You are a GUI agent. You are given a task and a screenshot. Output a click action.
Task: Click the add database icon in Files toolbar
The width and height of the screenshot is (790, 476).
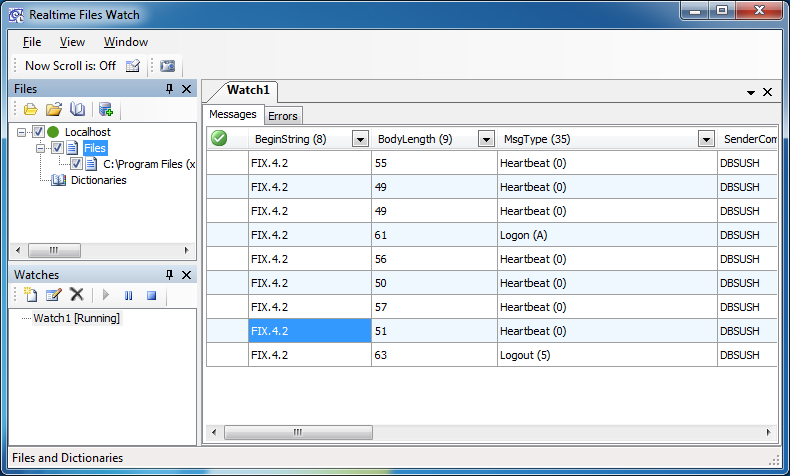pyautogui.click(x=105, y=109)
